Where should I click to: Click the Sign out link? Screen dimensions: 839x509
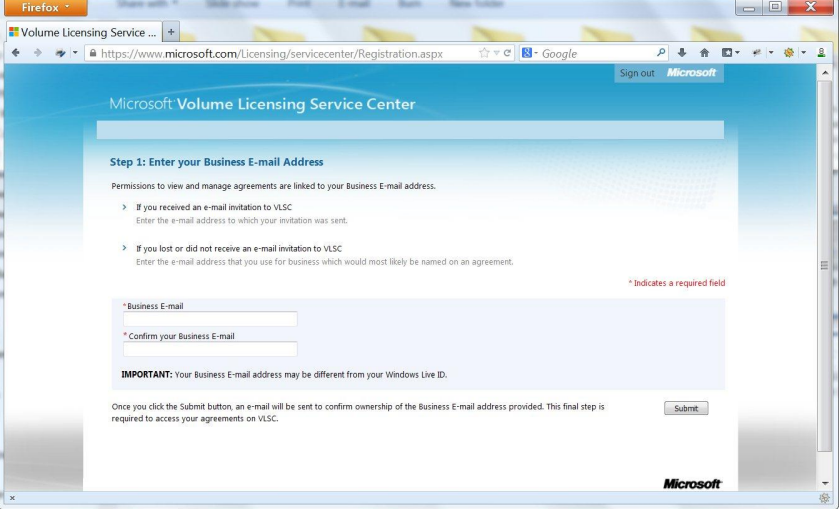[x=637, y=73]
